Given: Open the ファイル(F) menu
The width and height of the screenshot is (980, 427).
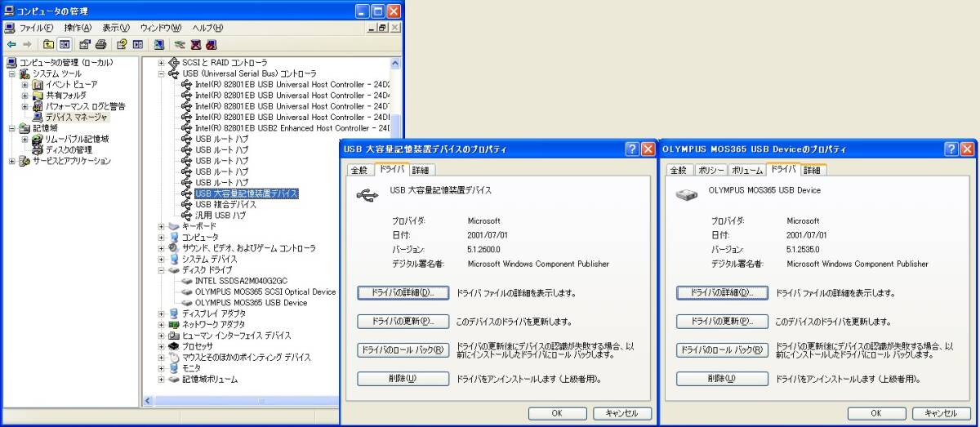Looking at the screenshot, I should tap(36, 28).
